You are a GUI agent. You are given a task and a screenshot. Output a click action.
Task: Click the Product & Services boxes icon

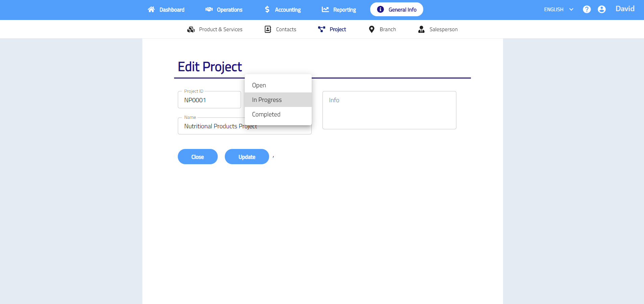pos(191,29)
